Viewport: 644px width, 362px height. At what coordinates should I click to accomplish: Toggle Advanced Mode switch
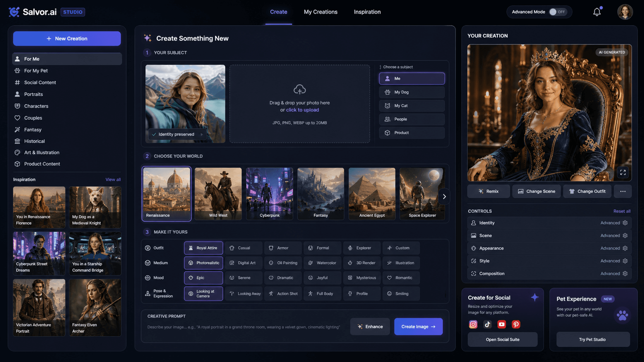tap(558, 12)
